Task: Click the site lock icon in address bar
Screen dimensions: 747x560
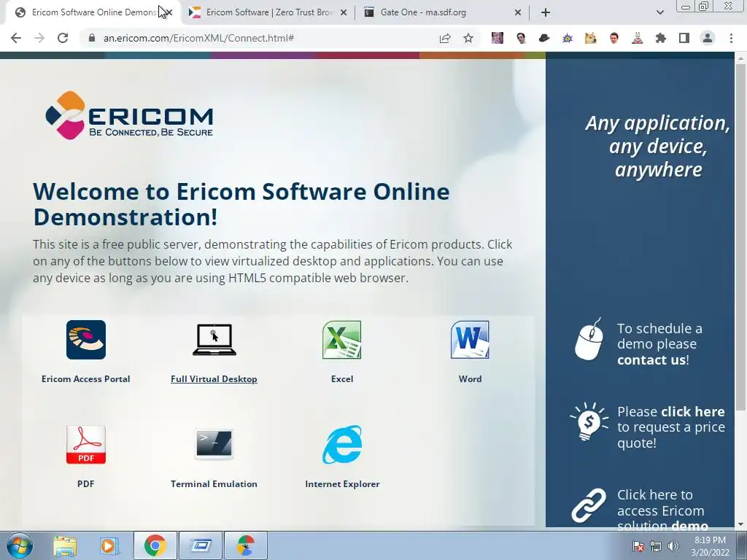Action: tap(92, 38)
